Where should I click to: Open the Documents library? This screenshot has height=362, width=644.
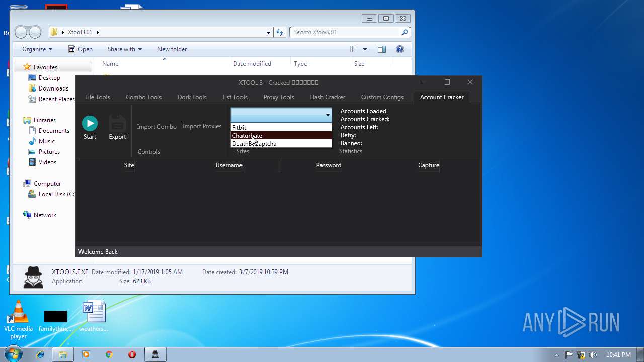click(x=54, y=131)
